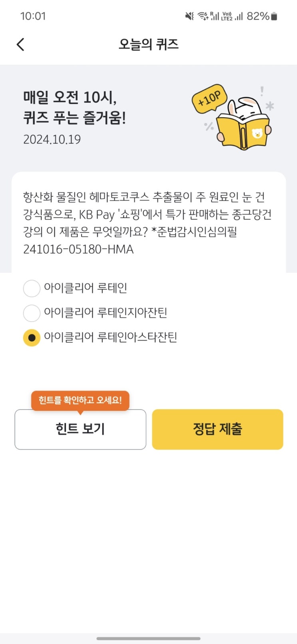297x644 pixels.
Task: Tap the orange 힌트를 확인하고 오세요! tooltip
Action: pos(80,400)
